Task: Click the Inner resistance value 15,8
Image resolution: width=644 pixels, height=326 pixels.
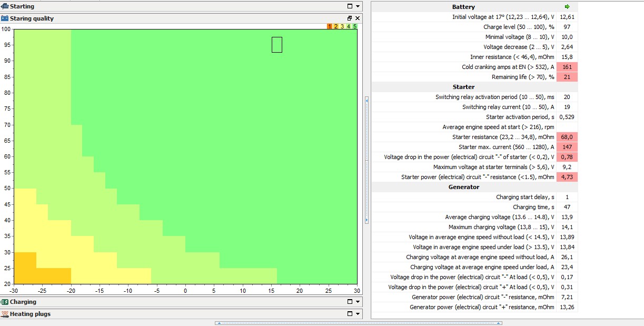Action: (x=567, y=57)
